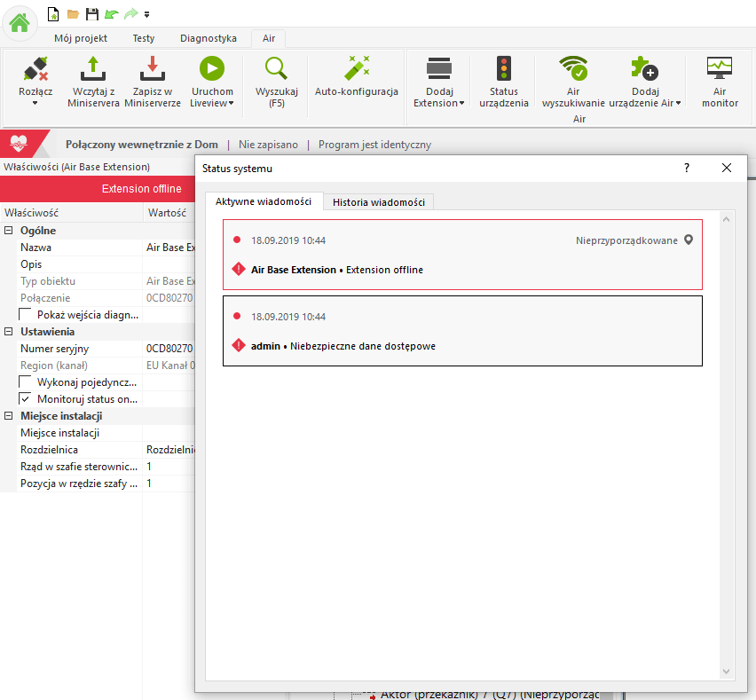Screen dimensions: 756x700
Task: Expand the Dodaj Extension dropdown
Action: pos(438,103)
